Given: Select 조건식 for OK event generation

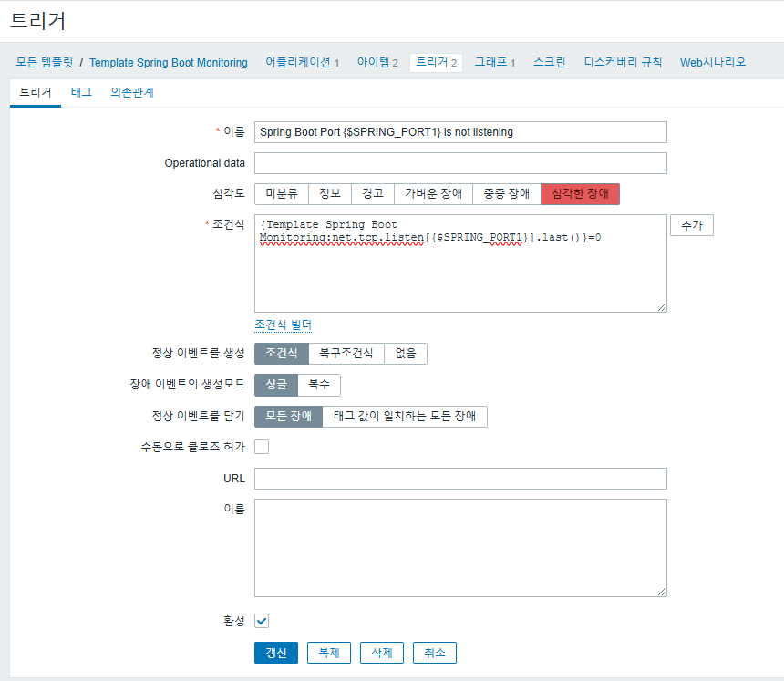Looking at the screenshot, I should click(x=282, y=354).
